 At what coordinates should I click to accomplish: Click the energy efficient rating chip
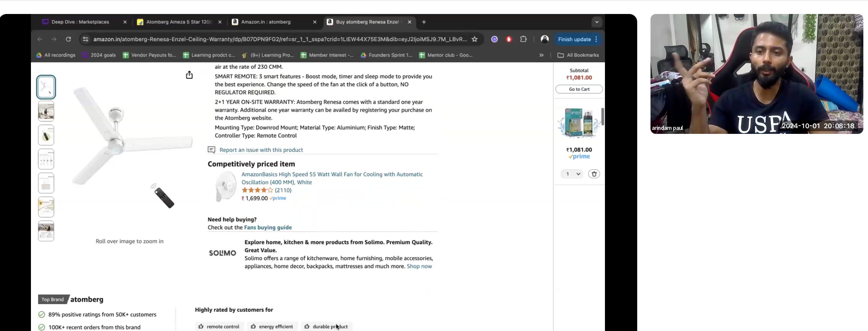(x=272, y=326)
